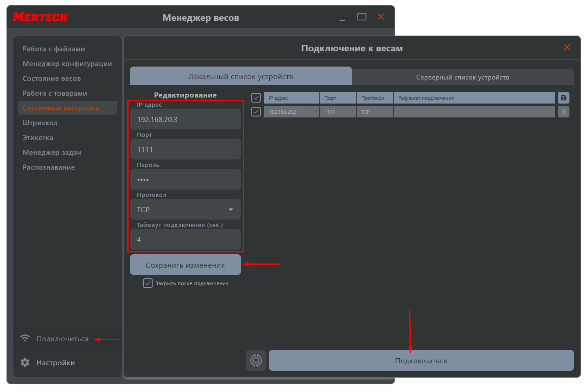
Task: Toggle the select-all checkbox in table header
Action: [256, 98]
